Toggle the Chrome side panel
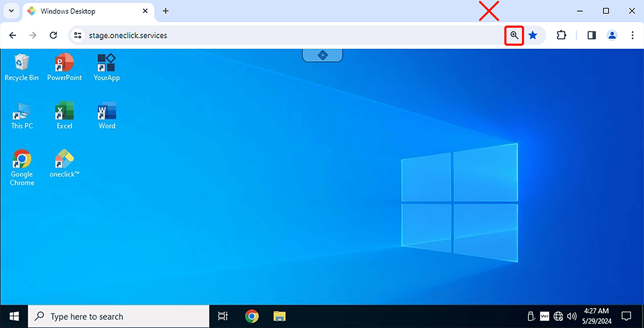This screenshot has height=328, width=644. pyautogui.click(x=592, y=35)
